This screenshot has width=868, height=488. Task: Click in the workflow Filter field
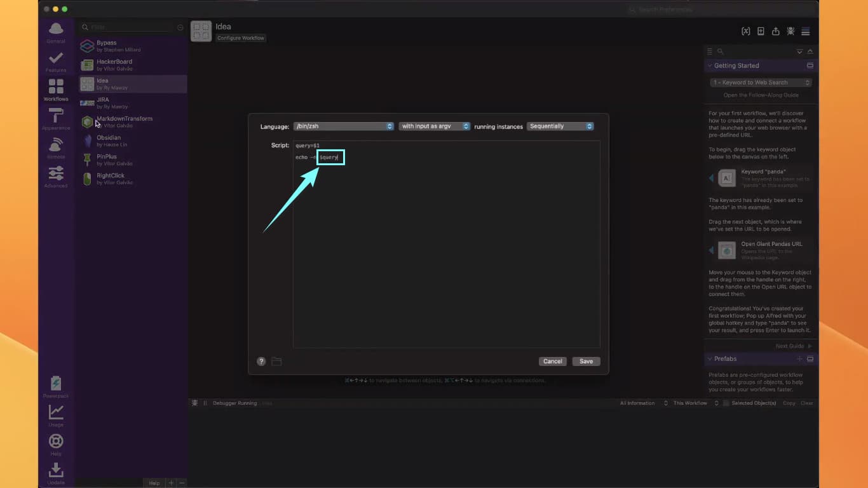pyautogui.click(x=126, y=27)
